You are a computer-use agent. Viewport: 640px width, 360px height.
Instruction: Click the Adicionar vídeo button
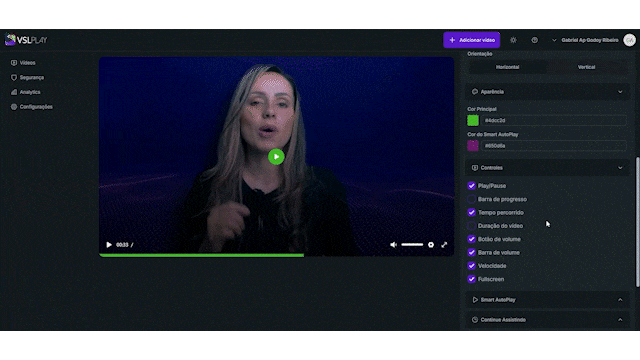472,40
